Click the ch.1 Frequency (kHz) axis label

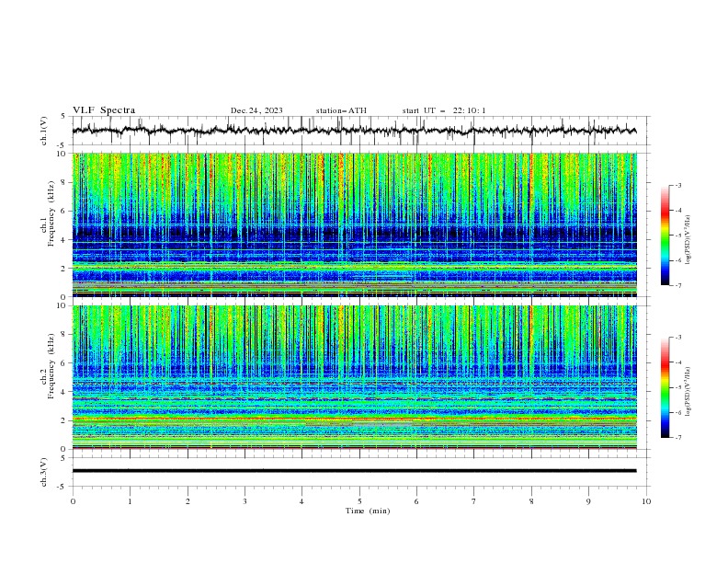click(x=47, y=214)
